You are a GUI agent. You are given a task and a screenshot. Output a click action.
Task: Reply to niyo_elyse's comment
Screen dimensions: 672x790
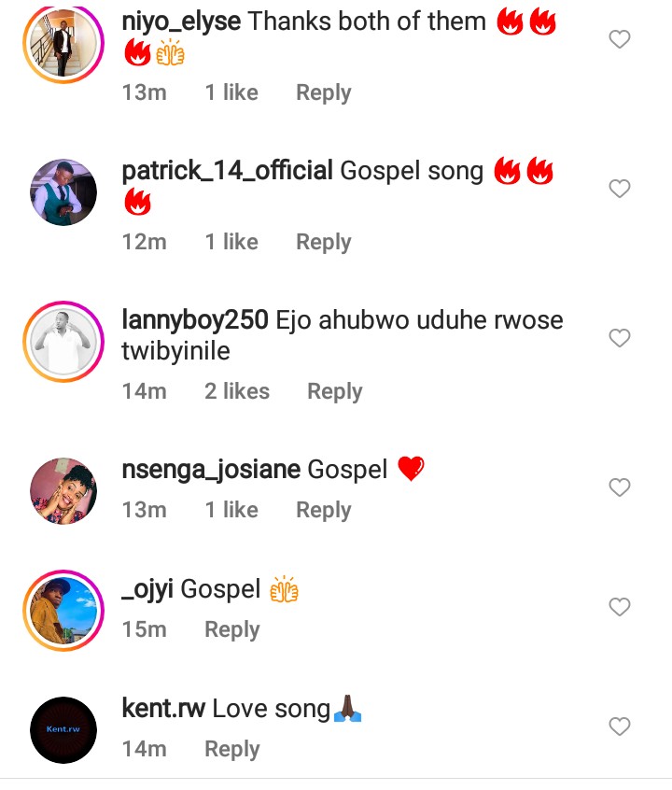tap(323, 92)
